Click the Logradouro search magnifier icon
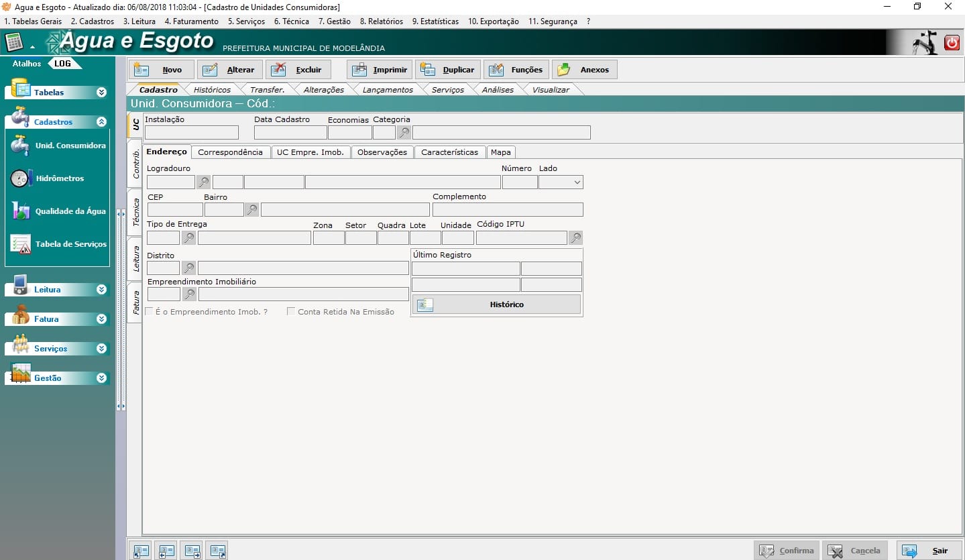This screenshot has width=965, height=560. (203, 182)
